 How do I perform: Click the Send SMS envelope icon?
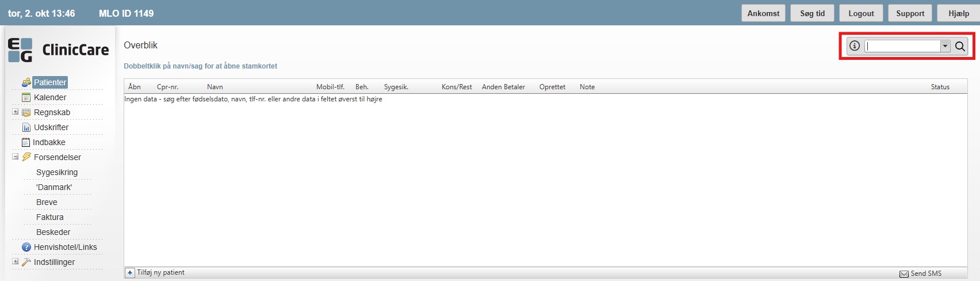tap(904, 274)
